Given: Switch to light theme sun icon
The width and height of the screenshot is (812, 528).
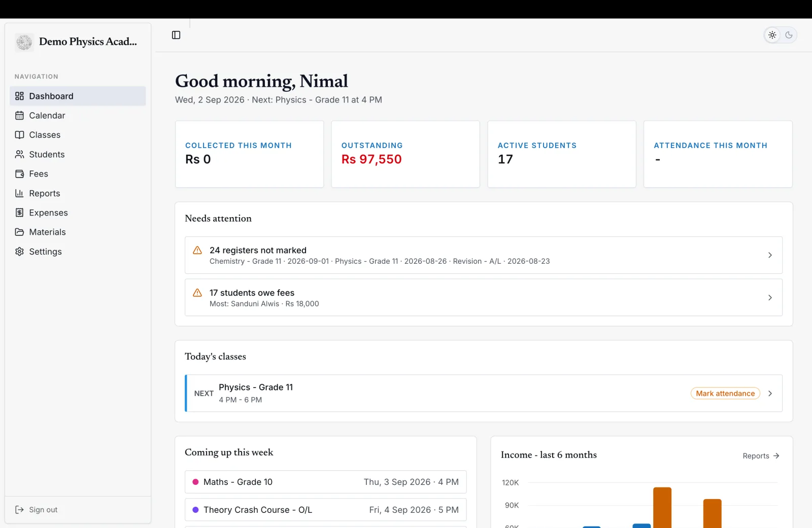Looking at the screenshot, I should coord(772,35).
